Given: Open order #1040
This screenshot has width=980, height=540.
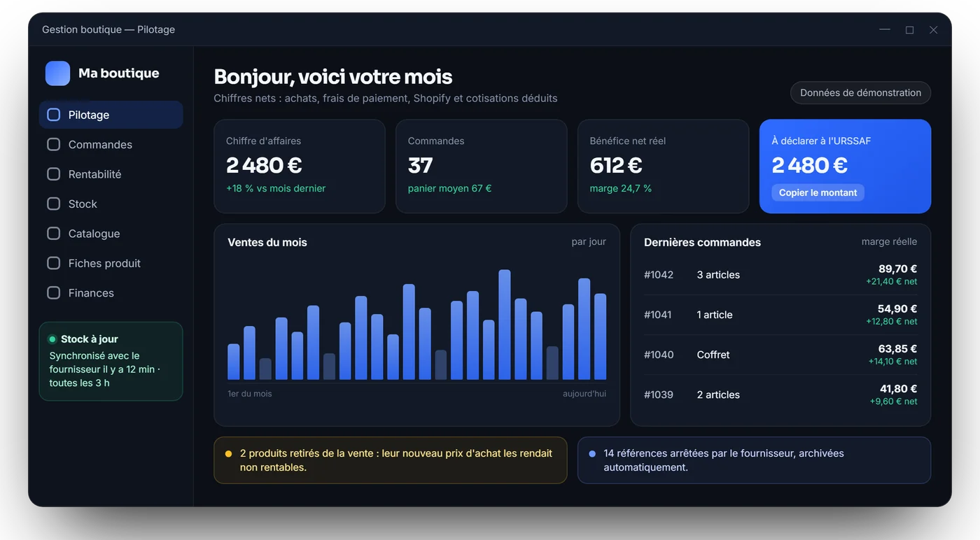Looking at the screenshot, I should click(x=780, y=355).
